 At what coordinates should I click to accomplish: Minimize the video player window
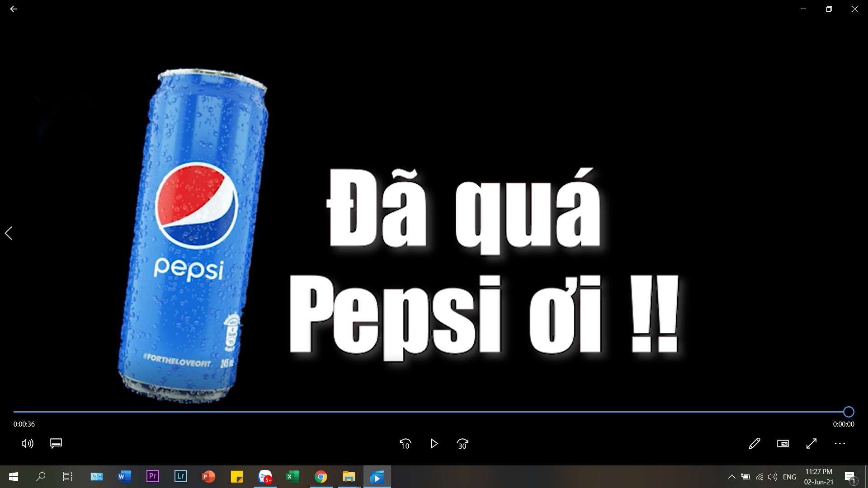click(x=803, y=9)
